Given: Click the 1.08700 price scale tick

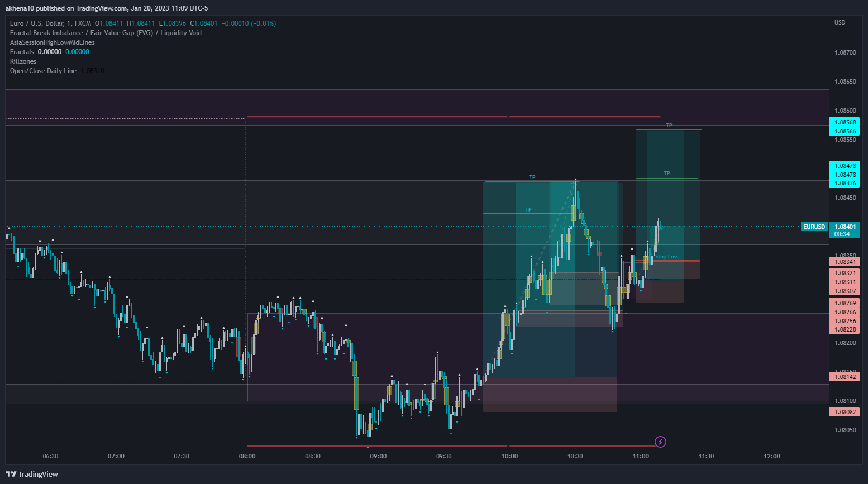Looking at the screenshot, I should [845, 52].
